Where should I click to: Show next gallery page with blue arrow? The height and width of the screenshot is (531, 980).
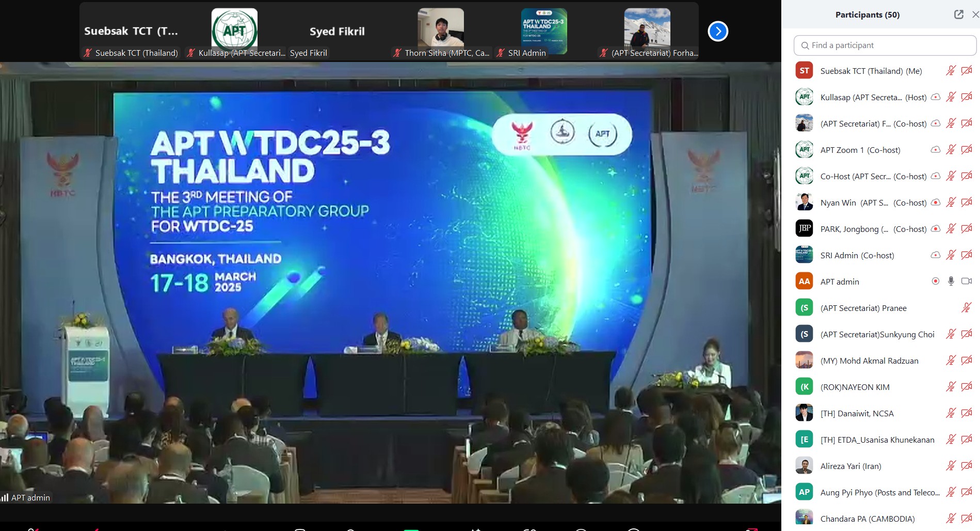[x=718, y=32]
